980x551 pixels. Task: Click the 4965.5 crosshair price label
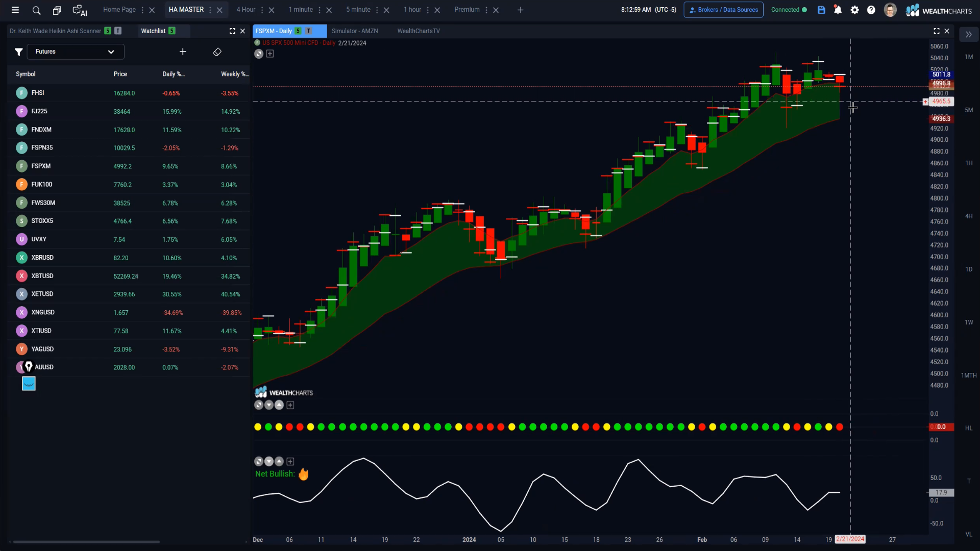941,102
